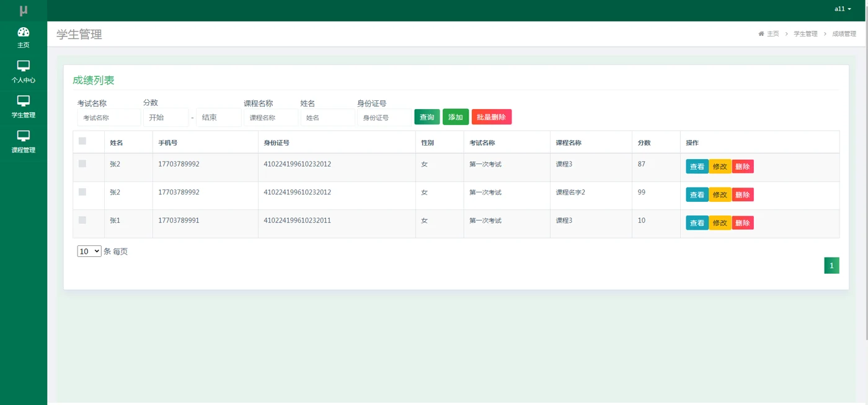Click 修改 for the 张1 row
This screenshot has height=405, width=868.
(720, 223)
